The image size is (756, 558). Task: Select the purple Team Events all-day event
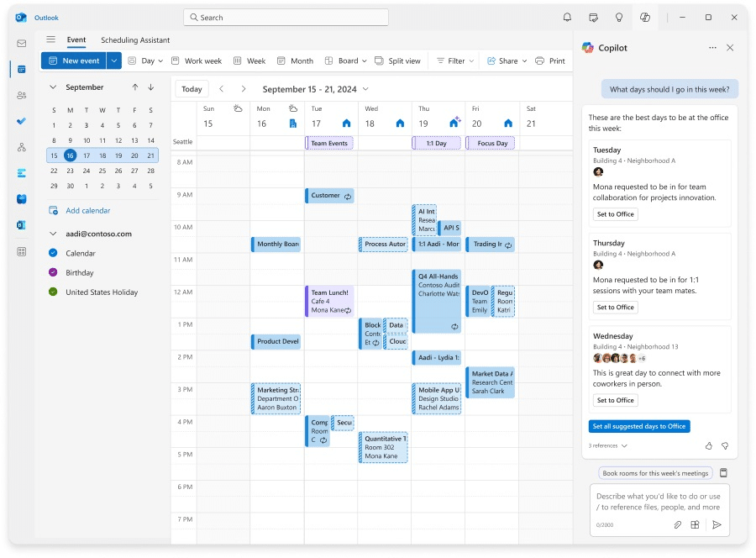tap(329, 144)
